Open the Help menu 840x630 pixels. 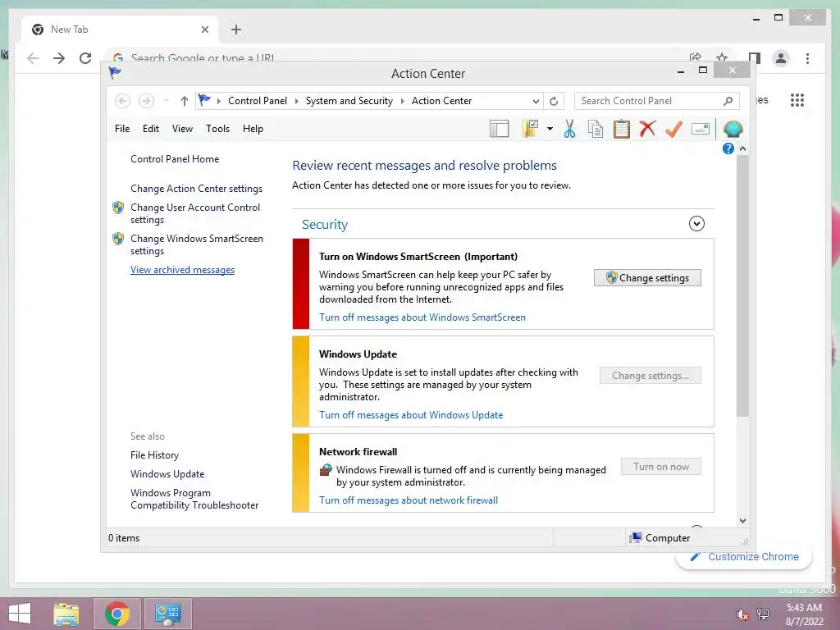coord(253,129)
